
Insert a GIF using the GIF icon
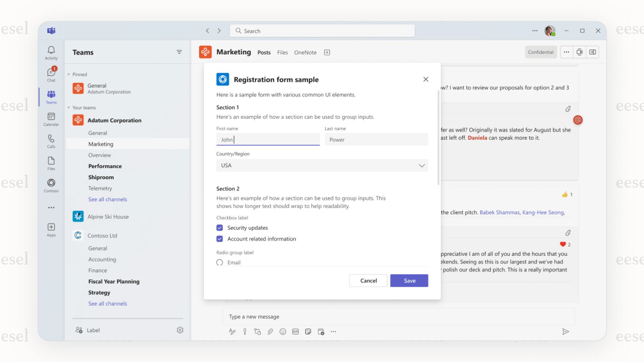[296, 331]
